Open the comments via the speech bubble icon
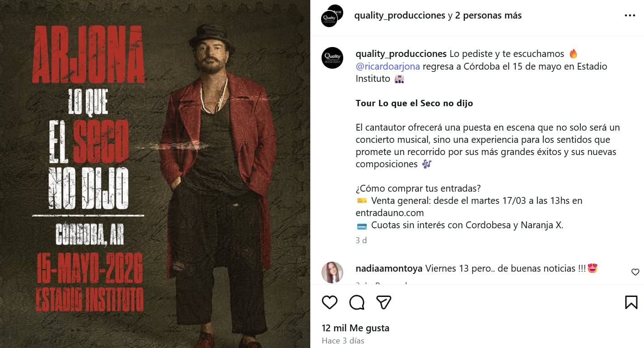The image size is (644, 348). click(356, 302)
